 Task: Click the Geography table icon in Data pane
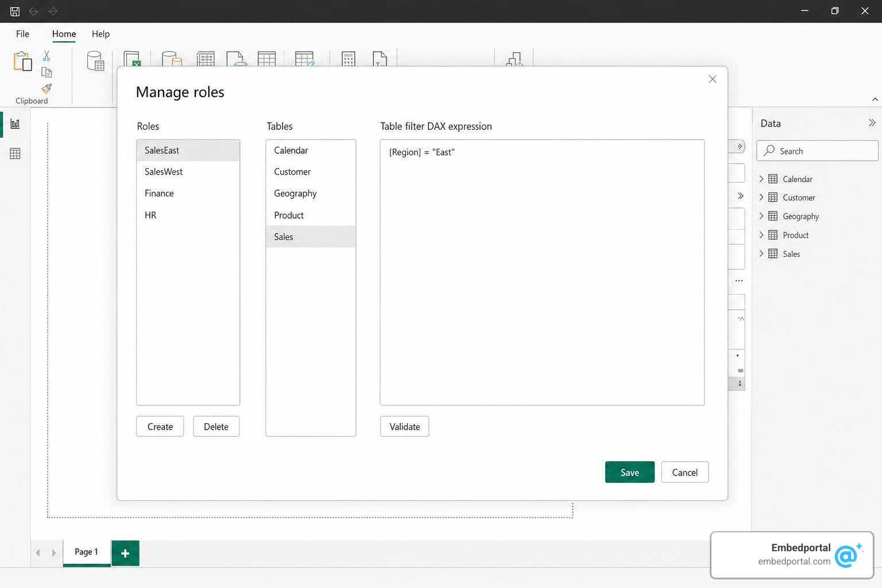tap(773, 216)
